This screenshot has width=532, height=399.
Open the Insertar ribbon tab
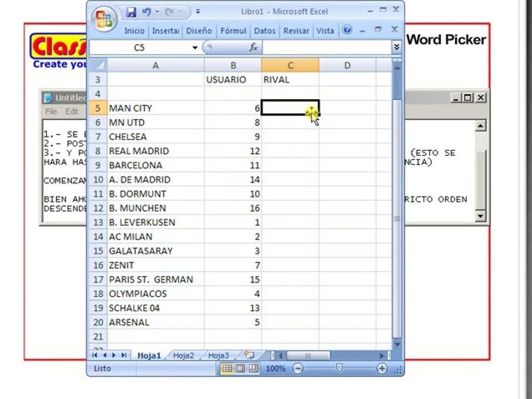166,31
